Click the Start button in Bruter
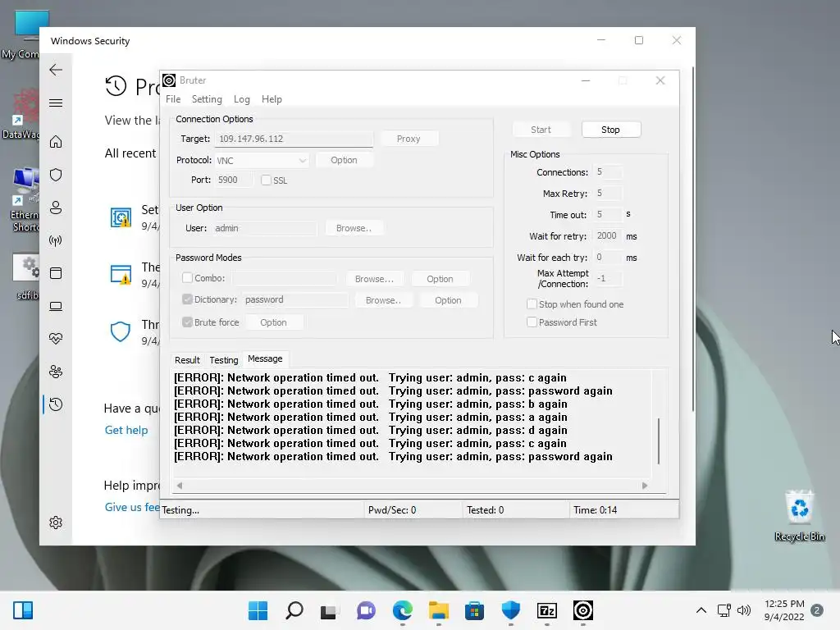Screen dimensions: 840x630 [x=541, y=130]
